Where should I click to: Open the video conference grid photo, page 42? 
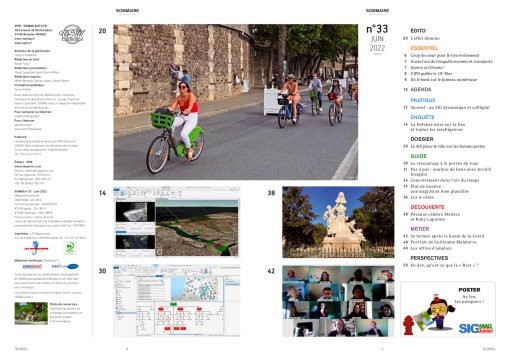click(x=338, y=301)
